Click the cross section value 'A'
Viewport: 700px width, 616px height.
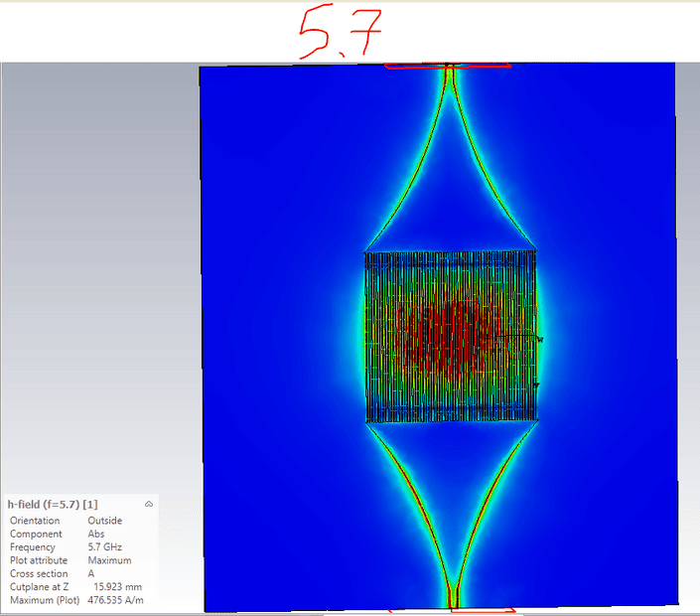coord(91,573)
